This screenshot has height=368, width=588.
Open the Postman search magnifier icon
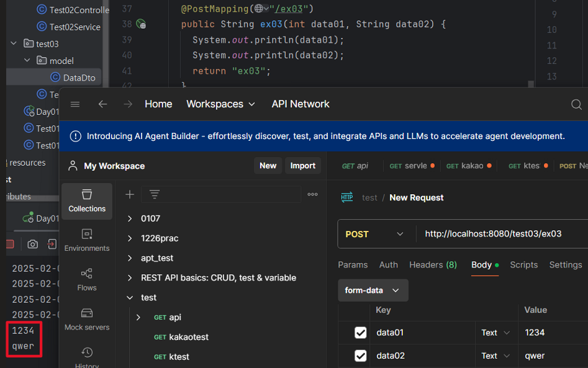point(576,104)
